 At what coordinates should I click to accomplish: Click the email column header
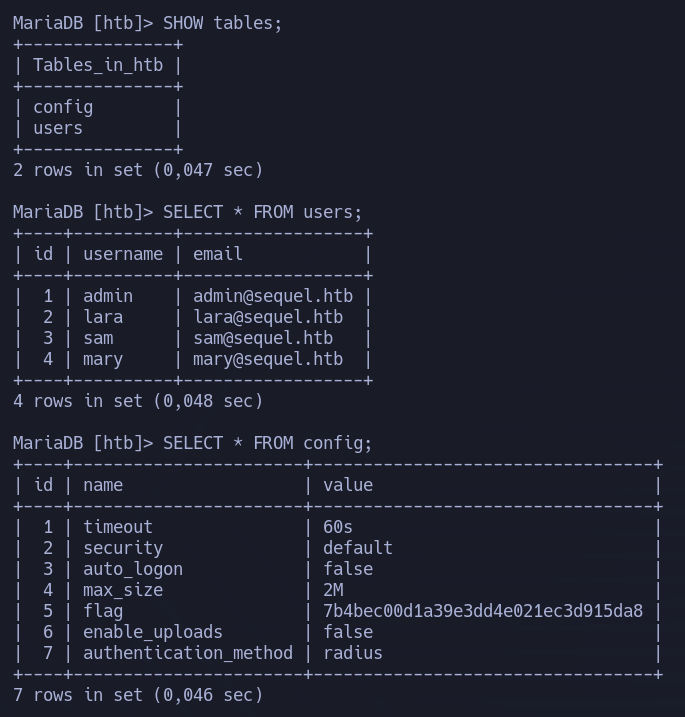coord(218,254)
